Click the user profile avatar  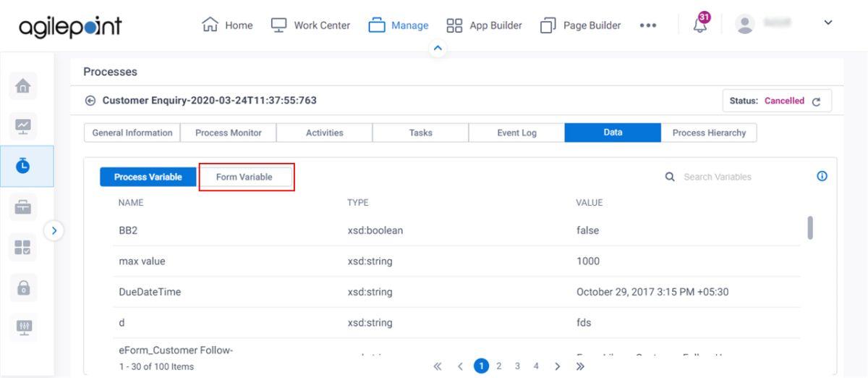point(744,24)
